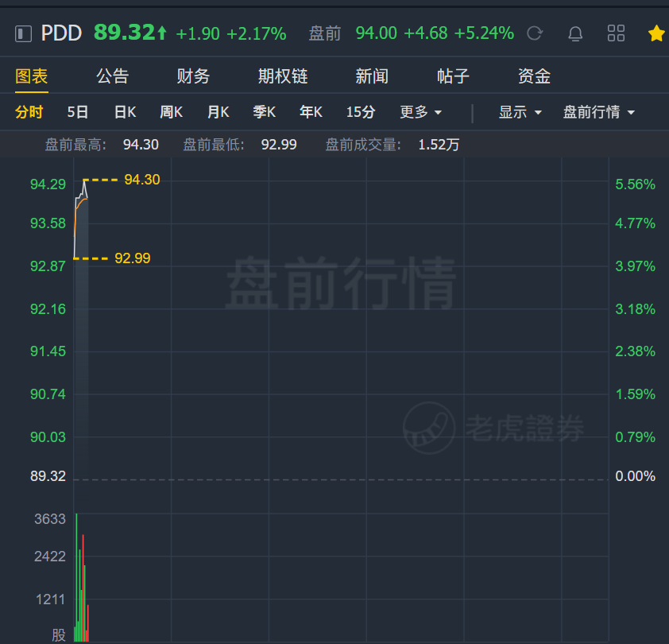Switch chart to 年K
The image size is (669, 644).
[311, 112]
